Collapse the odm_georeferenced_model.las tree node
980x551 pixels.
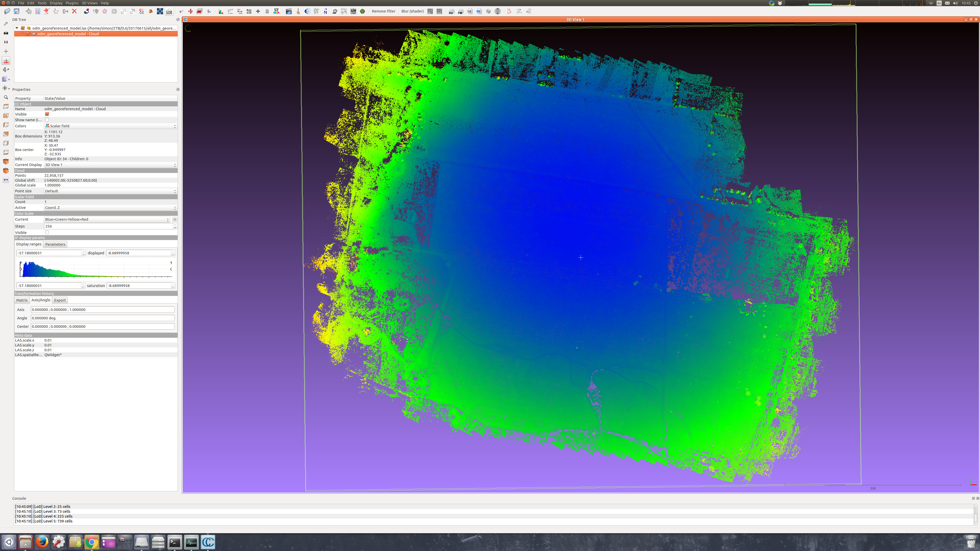coord(17,28)
